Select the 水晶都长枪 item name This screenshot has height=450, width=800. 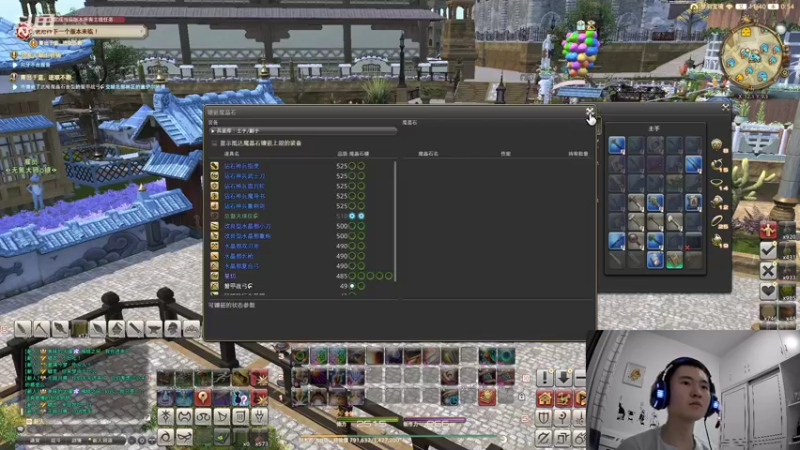click(x=239, y=256)
